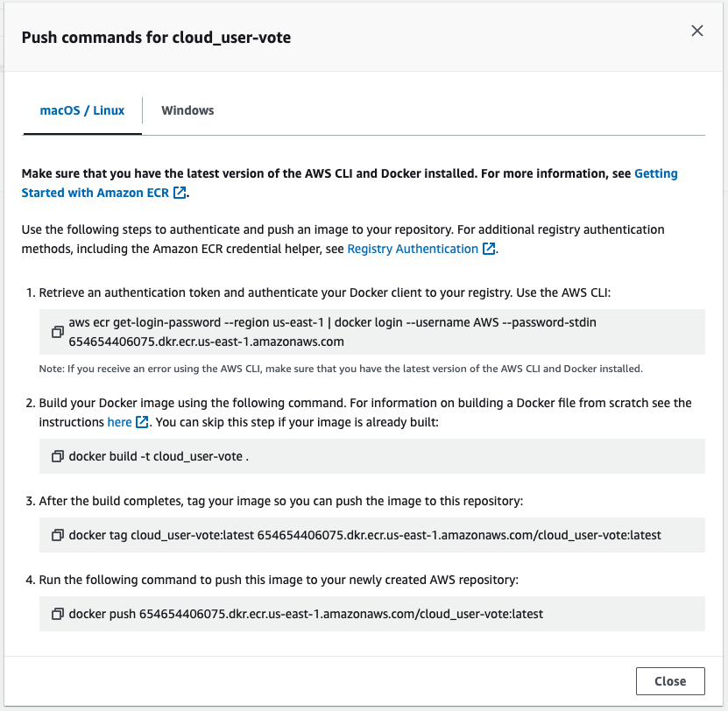The width and height of the screenshot is (728, 711).
Task: Copy the docker build command
Action: tap(57, 456)
